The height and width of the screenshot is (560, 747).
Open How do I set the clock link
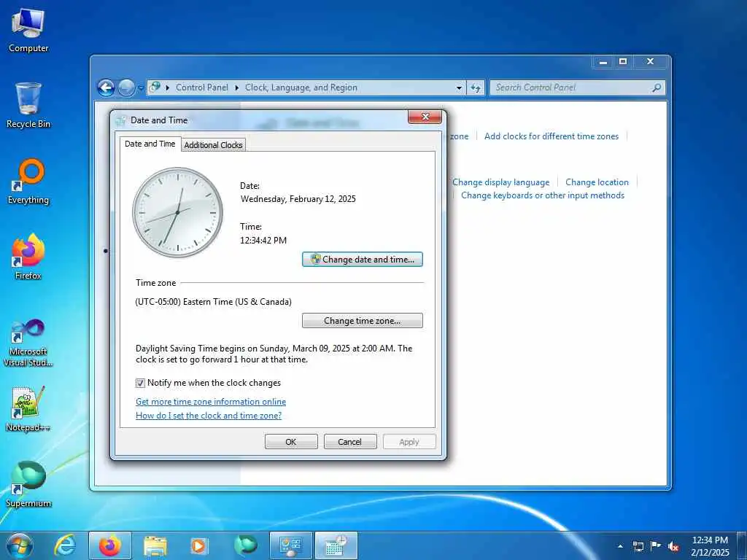pyautogui.click(x=209, y=415)
